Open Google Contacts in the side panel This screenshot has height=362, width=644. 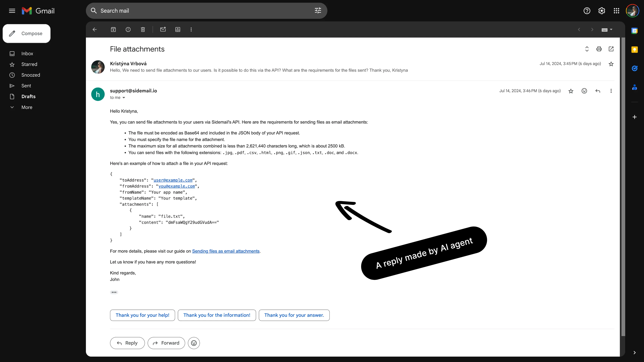point(635,87)
